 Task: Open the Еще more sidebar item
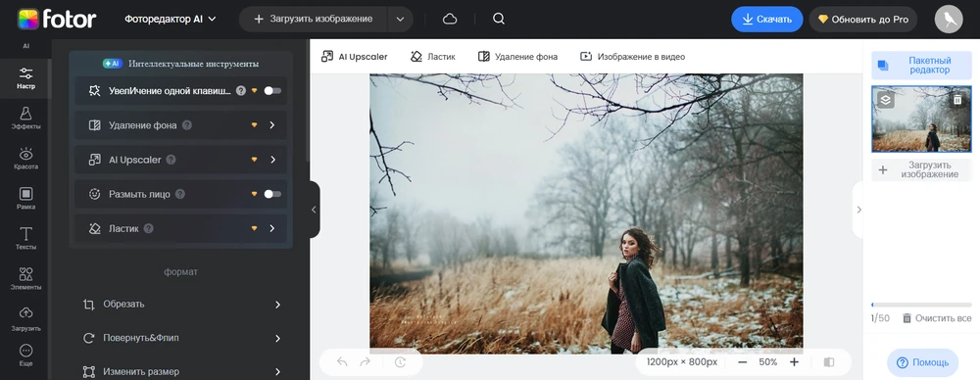coord(25,356)
